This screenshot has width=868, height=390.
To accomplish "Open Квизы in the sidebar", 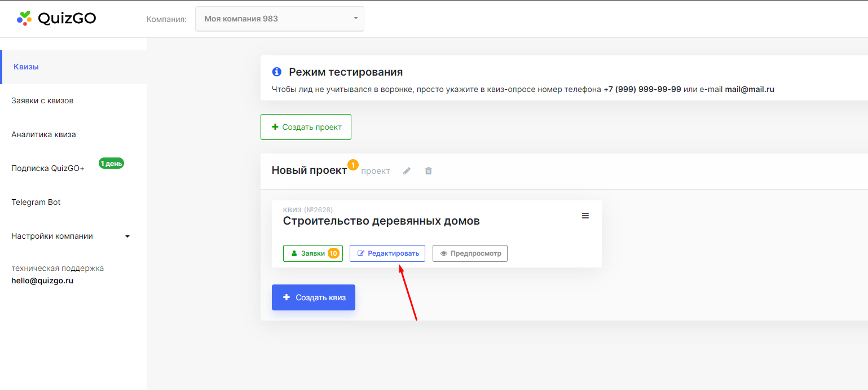I will (26, 67).
